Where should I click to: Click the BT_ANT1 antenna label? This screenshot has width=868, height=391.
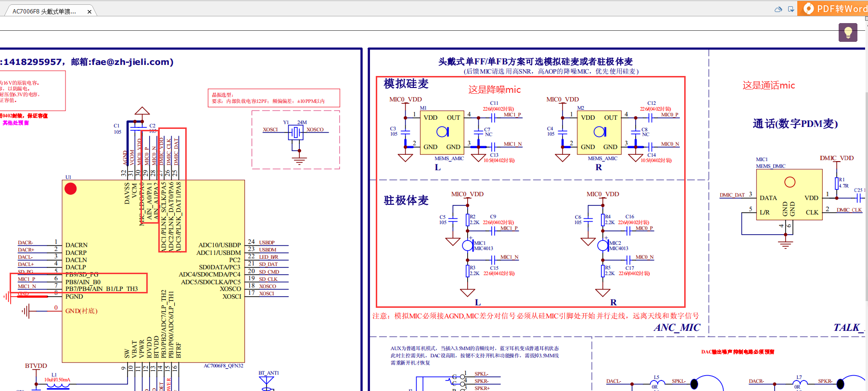coord(268,373)
